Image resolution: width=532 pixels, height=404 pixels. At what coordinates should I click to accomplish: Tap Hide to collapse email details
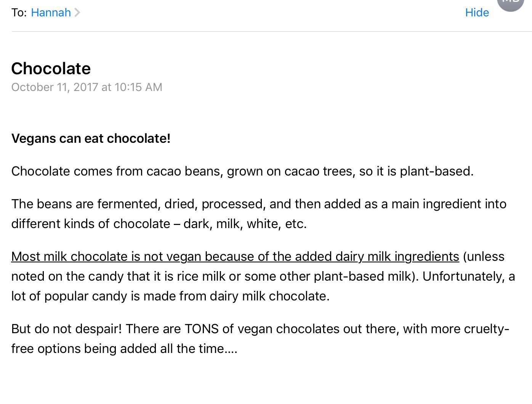coord(477,12)
